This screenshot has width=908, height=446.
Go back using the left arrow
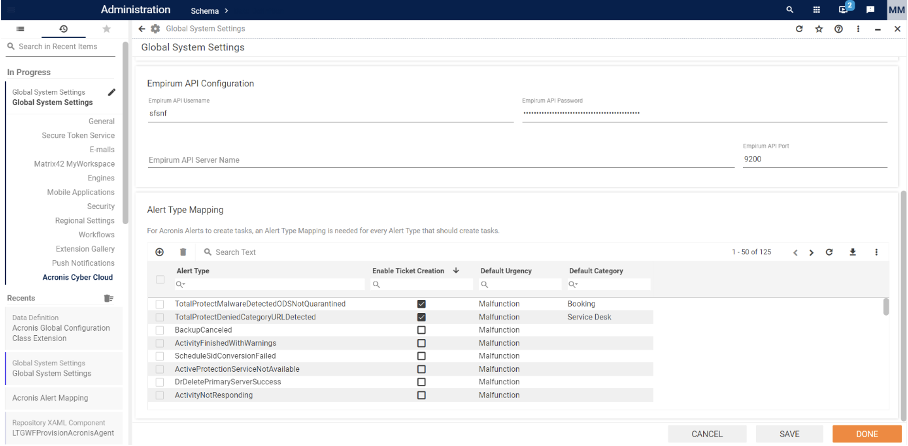(x=142, y=29)
